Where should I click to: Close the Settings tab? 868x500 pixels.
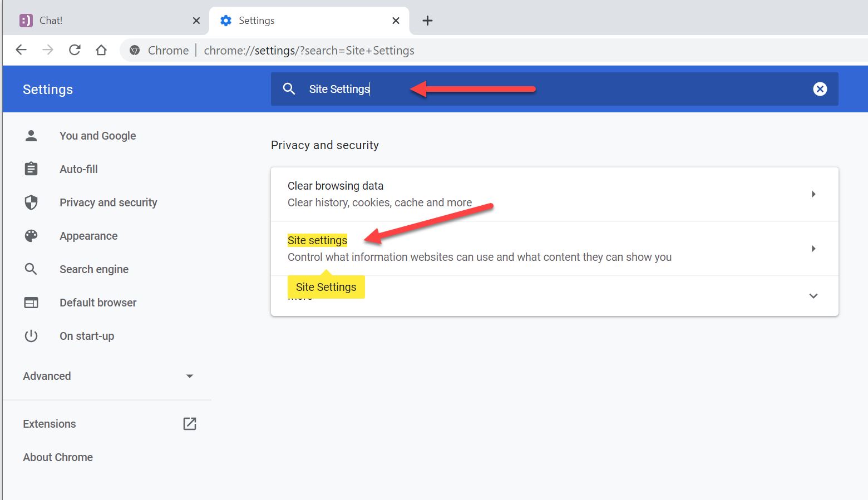(x=396, y=21)
